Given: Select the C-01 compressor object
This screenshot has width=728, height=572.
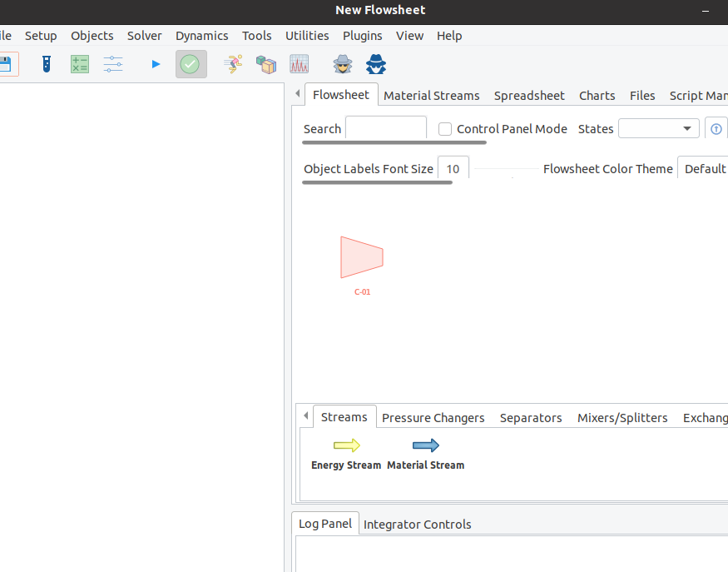Looking at the screenshot, I should 362,257.
